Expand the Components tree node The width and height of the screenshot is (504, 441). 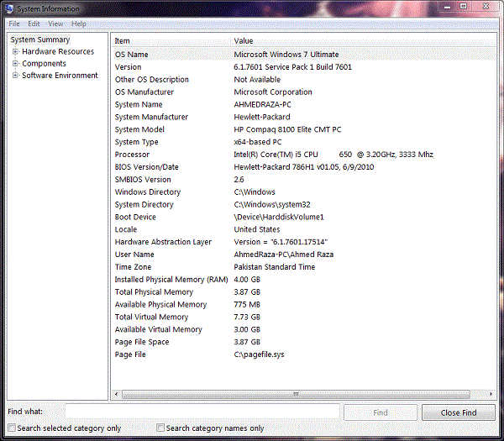pos(15,63)
